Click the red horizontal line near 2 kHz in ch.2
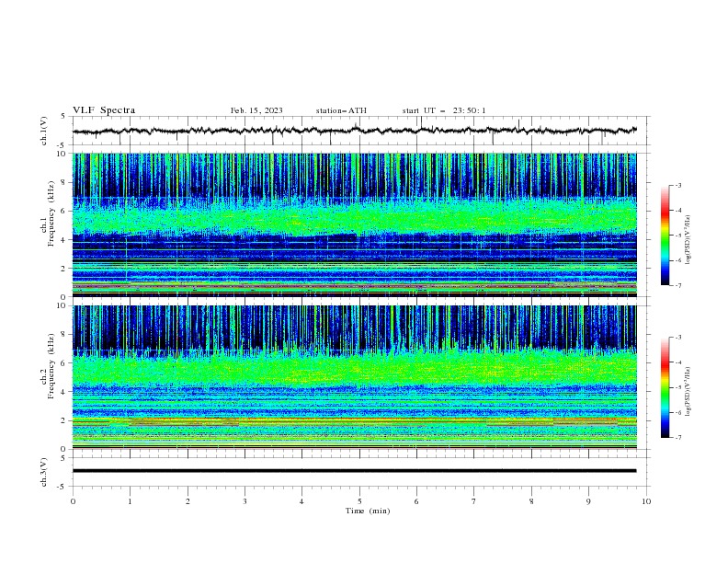 tap(354, 419)
